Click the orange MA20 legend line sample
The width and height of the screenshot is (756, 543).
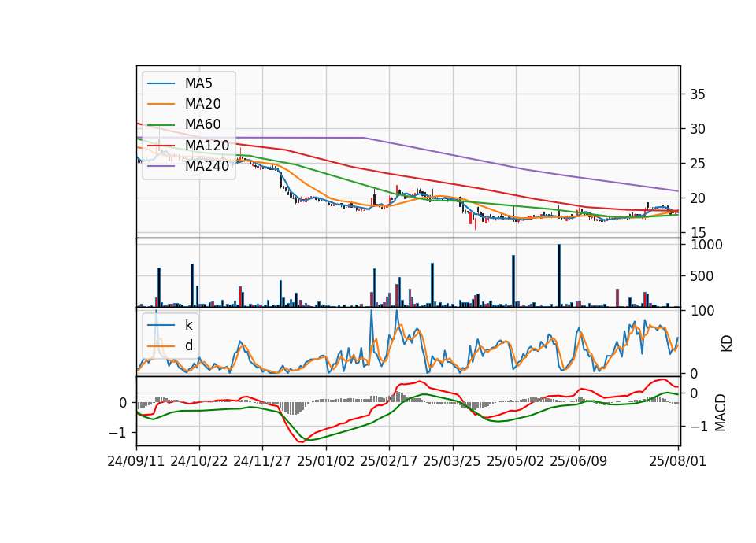[161, 104]
